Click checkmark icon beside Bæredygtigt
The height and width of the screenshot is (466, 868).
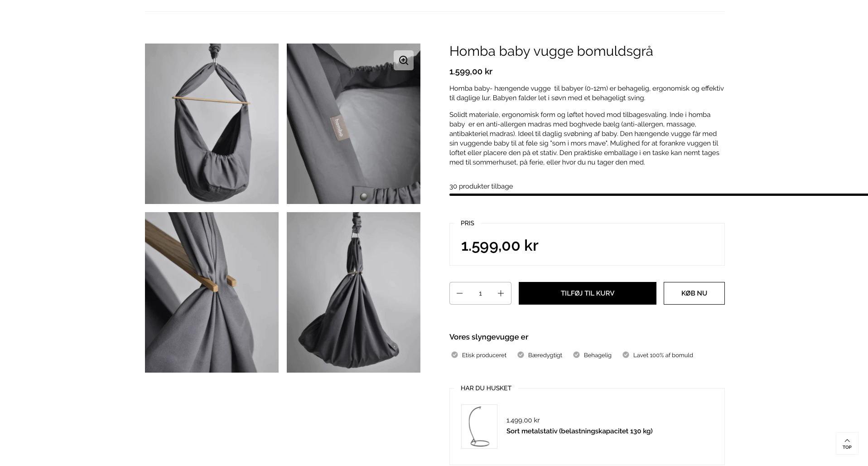(x=521, y=355)
